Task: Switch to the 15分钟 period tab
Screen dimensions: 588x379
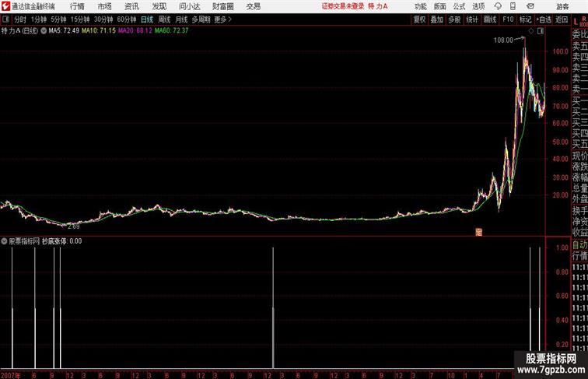Action: point(80,19)
